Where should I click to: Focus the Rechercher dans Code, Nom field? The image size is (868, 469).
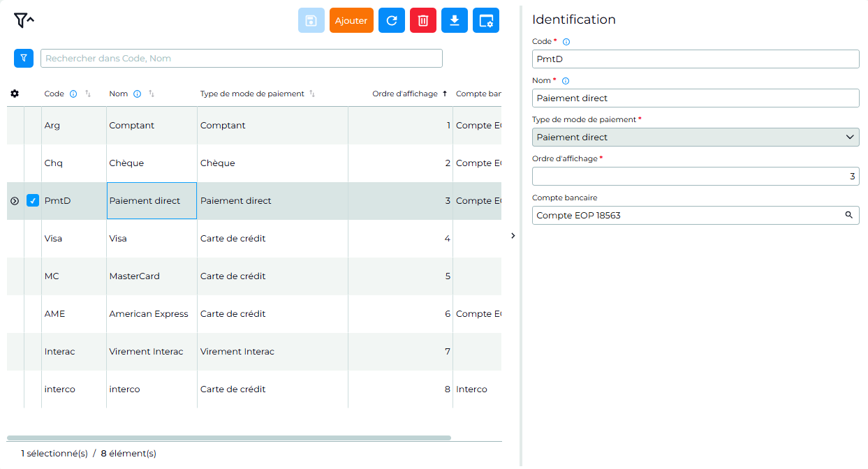[x=242, y=58]
